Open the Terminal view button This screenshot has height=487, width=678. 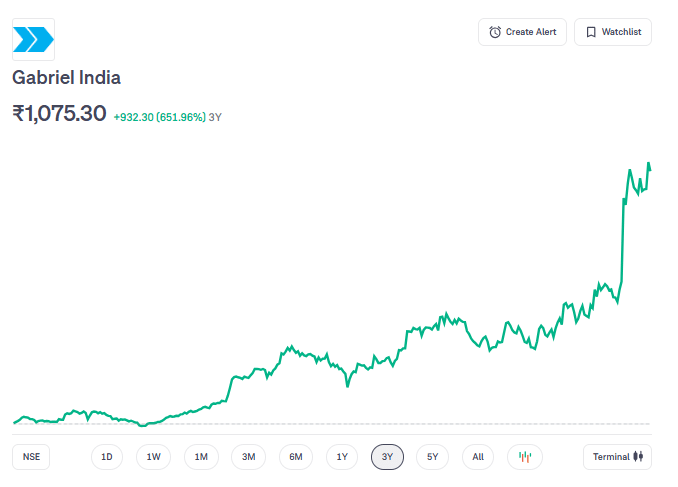[x=617, y=457]
